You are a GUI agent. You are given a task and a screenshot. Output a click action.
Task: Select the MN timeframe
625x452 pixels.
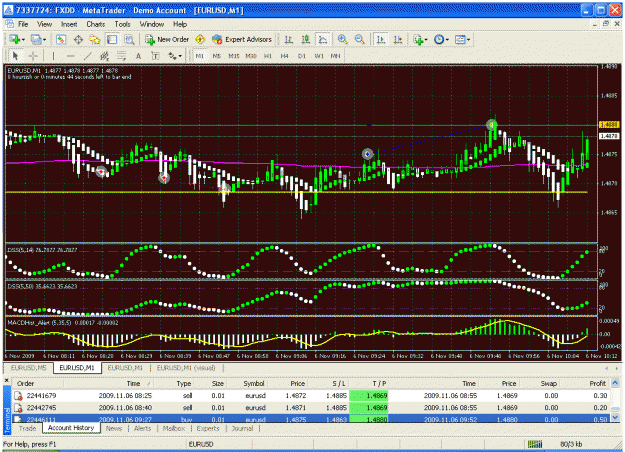point(335,56)
